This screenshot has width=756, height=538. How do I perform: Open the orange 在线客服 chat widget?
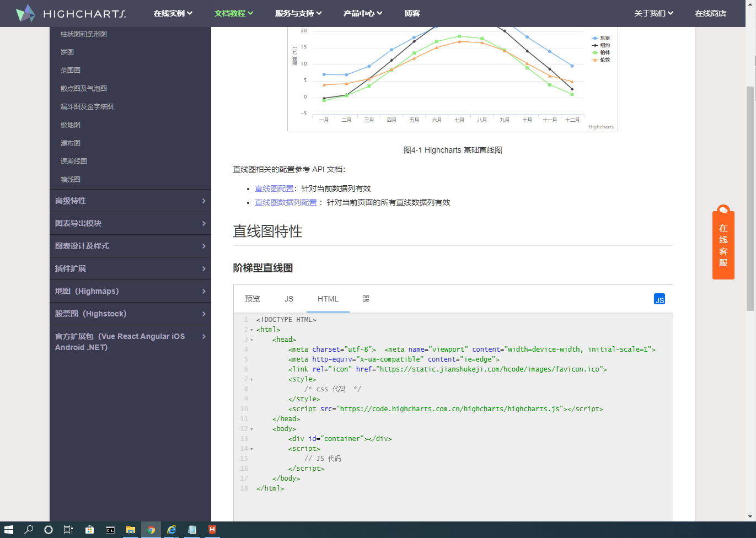[723, 243]
